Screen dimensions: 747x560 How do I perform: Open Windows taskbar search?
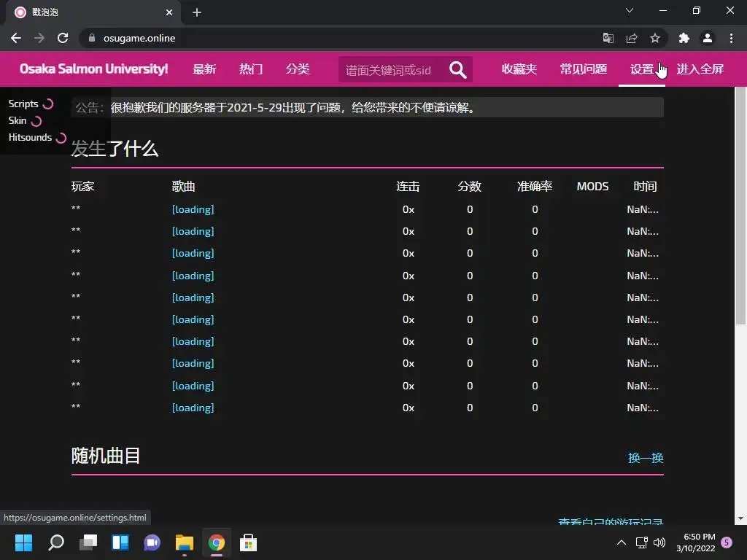click(56, 542)
